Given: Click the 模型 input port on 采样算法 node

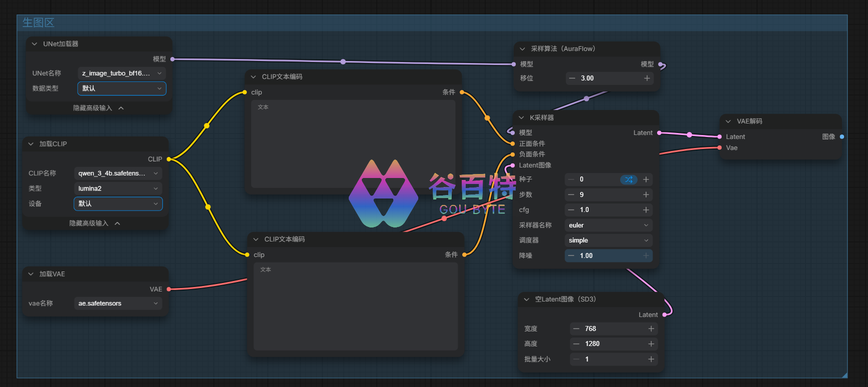Looking at the screenshot, I should point(514,64).
